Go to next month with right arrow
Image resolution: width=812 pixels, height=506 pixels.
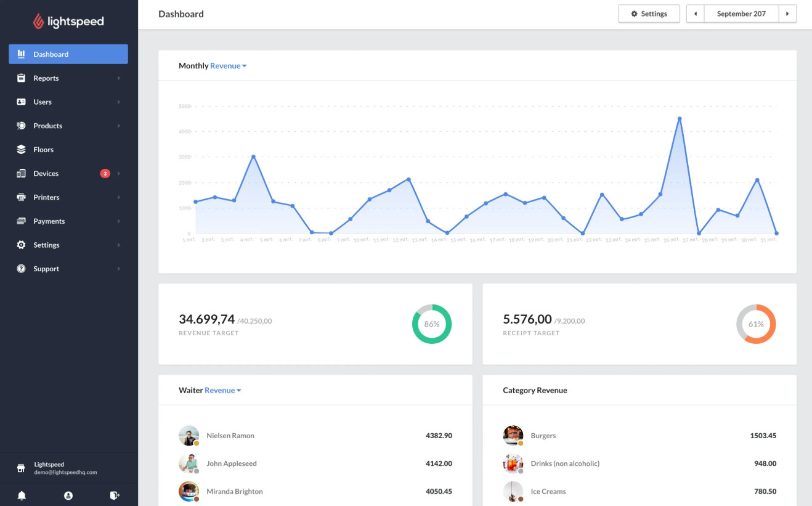coord(787,14)
